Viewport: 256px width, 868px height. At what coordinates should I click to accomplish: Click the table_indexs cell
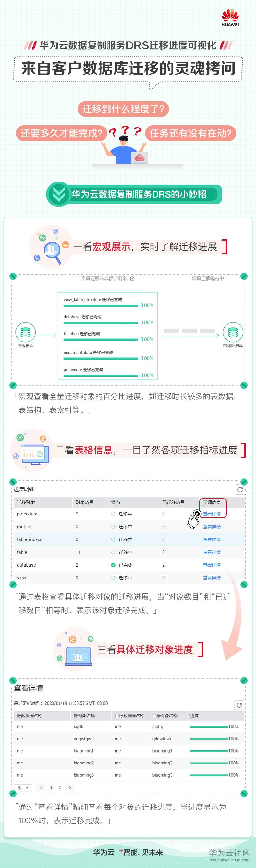tap(30, 539)
